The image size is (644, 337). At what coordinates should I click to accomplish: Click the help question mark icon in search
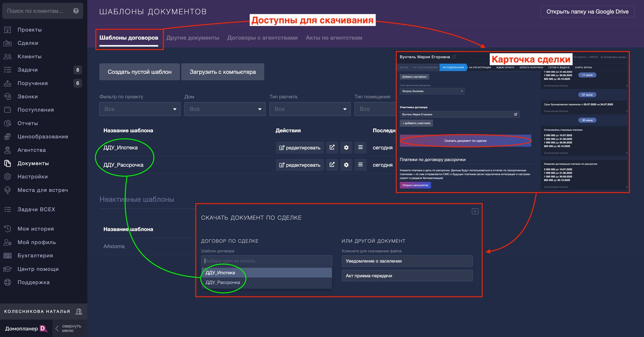point(76,11)
